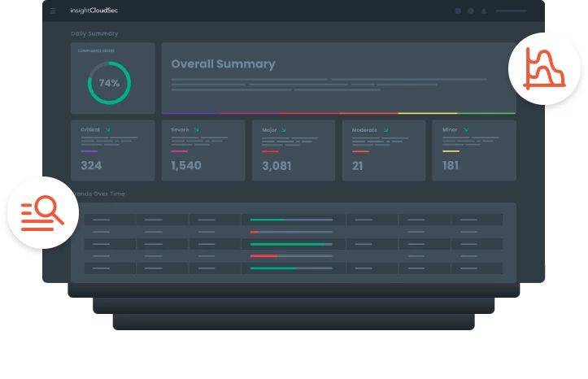Click the trend arrow beside Moderate
588x379 pixels.
click(385, 129)
